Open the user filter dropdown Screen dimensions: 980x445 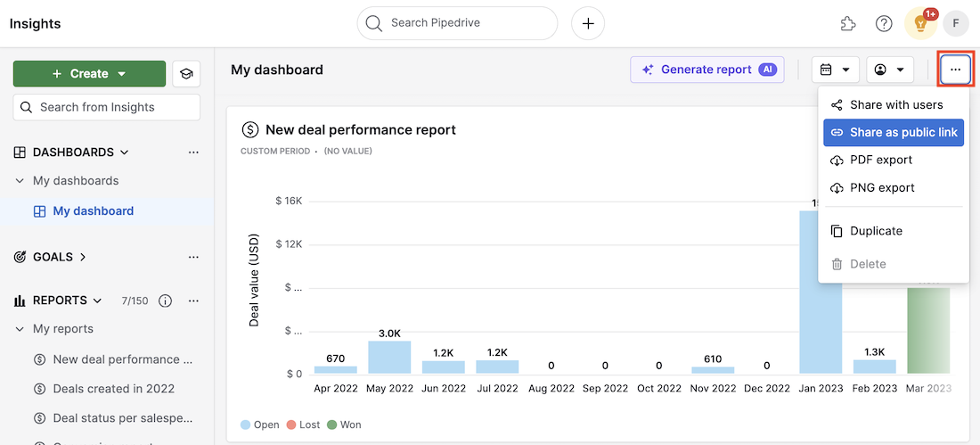pos(890,70)
